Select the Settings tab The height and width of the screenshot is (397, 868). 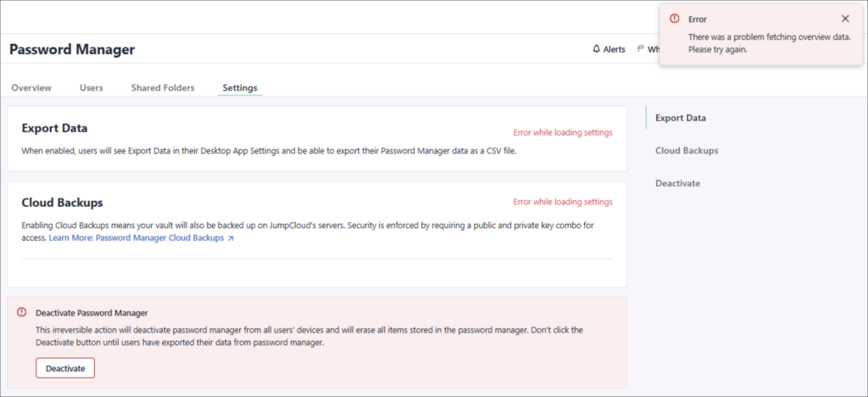coord(240,87)
